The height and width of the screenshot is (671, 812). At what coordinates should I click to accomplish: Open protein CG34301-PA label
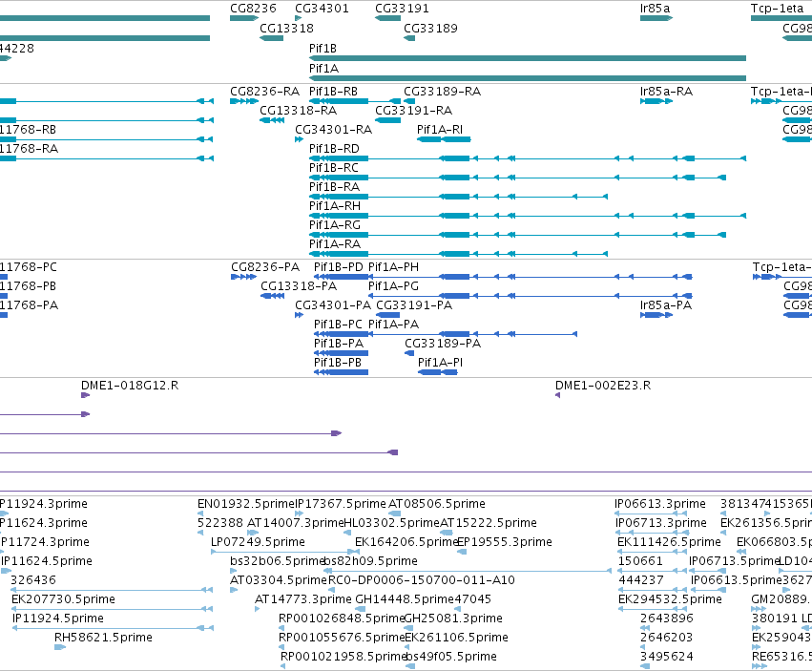click(333, 305)
